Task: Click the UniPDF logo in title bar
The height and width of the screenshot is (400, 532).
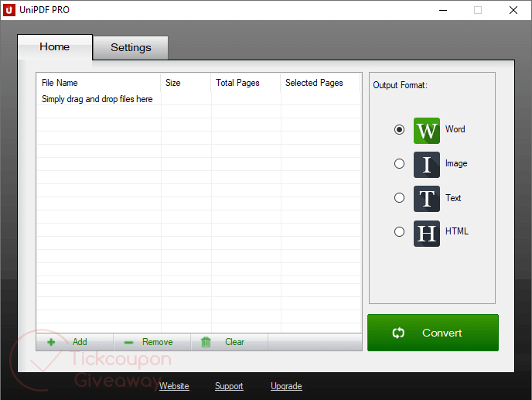Action: pos(9,10)
